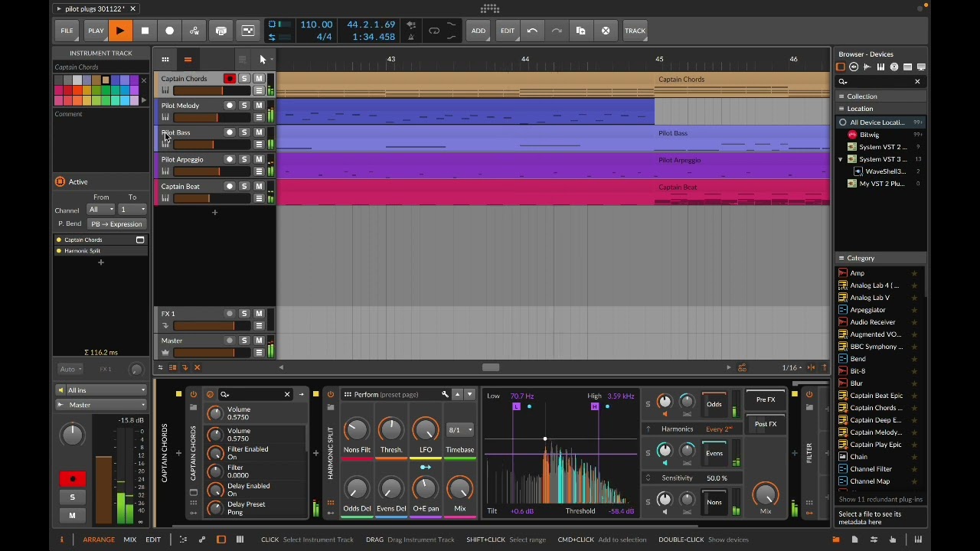The image size is (980, 551).
Task: Add a new track with plus button
Action: tap(214, 212)
